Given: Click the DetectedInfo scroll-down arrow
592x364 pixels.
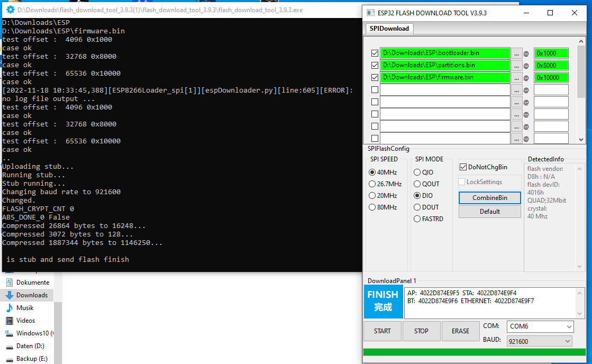Looking at the screenshot, I should pos(579,267).
